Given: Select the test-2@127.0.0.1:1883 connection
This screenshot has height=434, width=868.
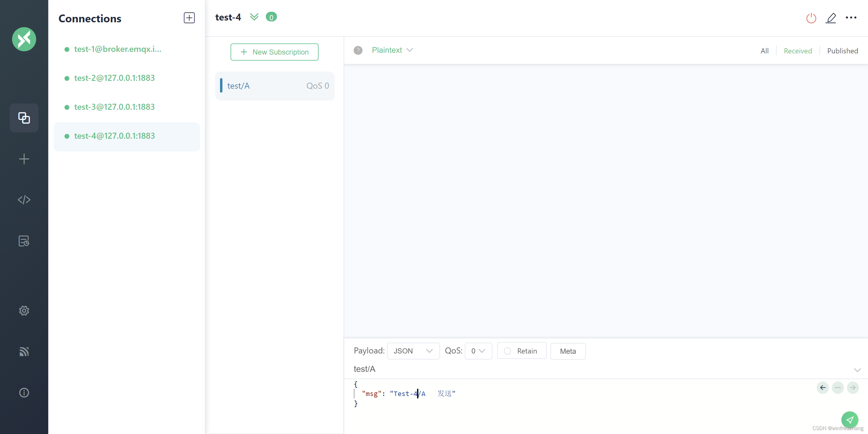Looking at the screenshot, I should [127, 78].
